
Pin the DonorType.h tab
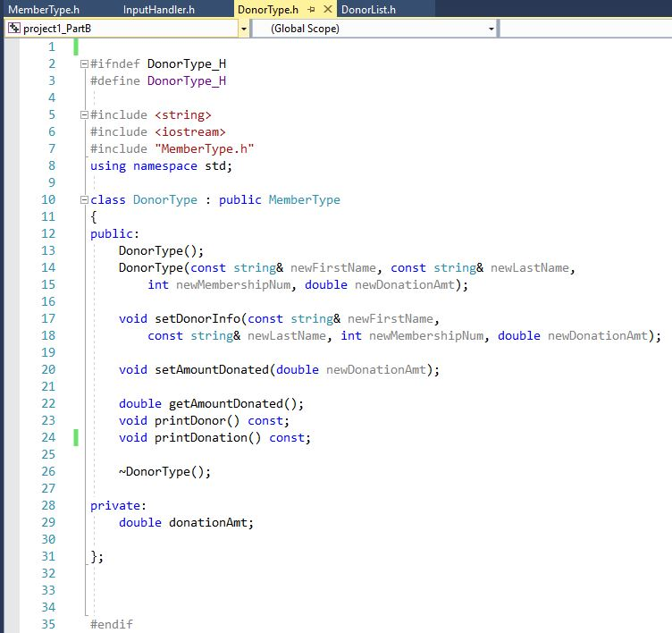(x=312, y=10)
